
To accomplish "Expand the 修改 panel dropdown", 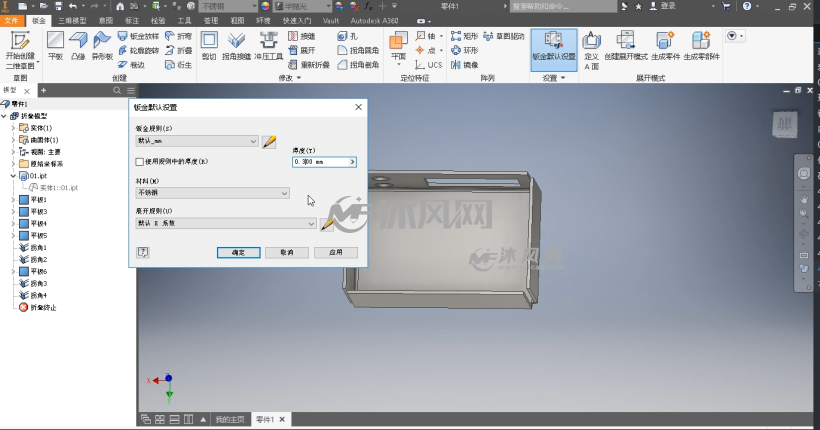I will tap(290, 78).
